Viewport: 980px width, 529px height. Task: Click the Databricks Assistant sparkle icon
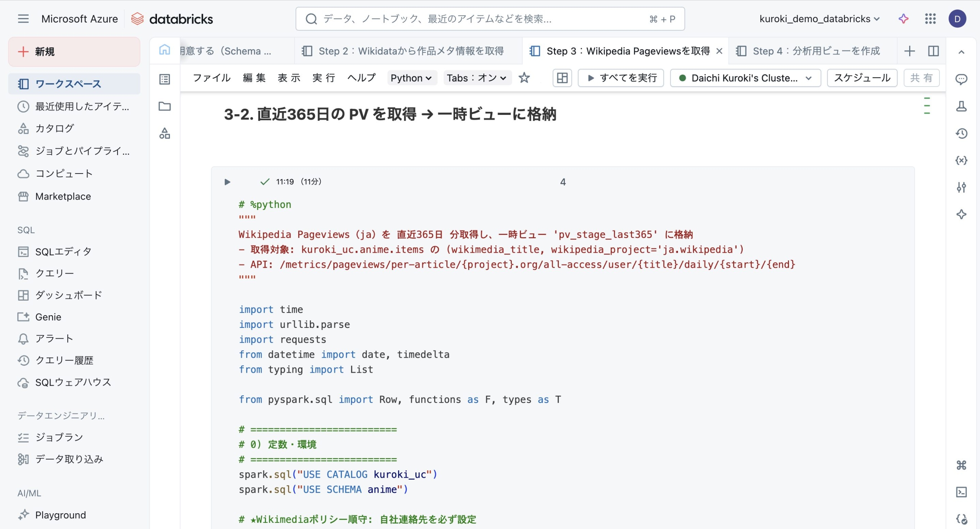(903, 19)
